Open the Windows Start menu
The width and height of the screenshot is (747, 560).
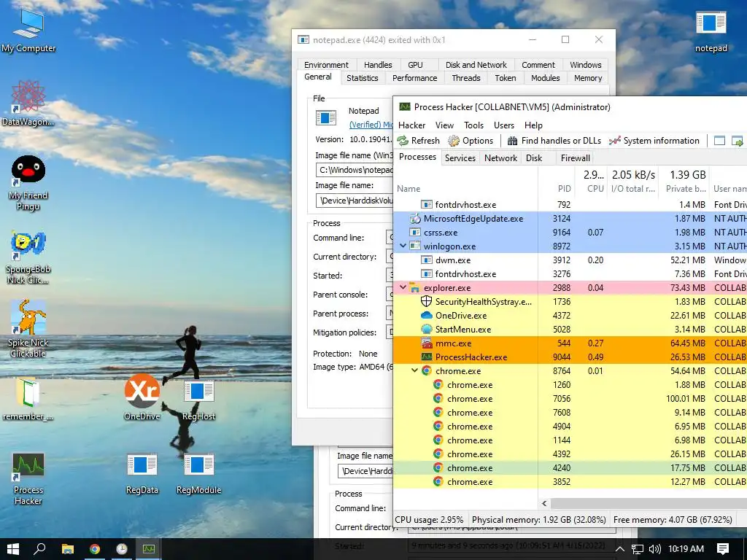pos(13,549)
